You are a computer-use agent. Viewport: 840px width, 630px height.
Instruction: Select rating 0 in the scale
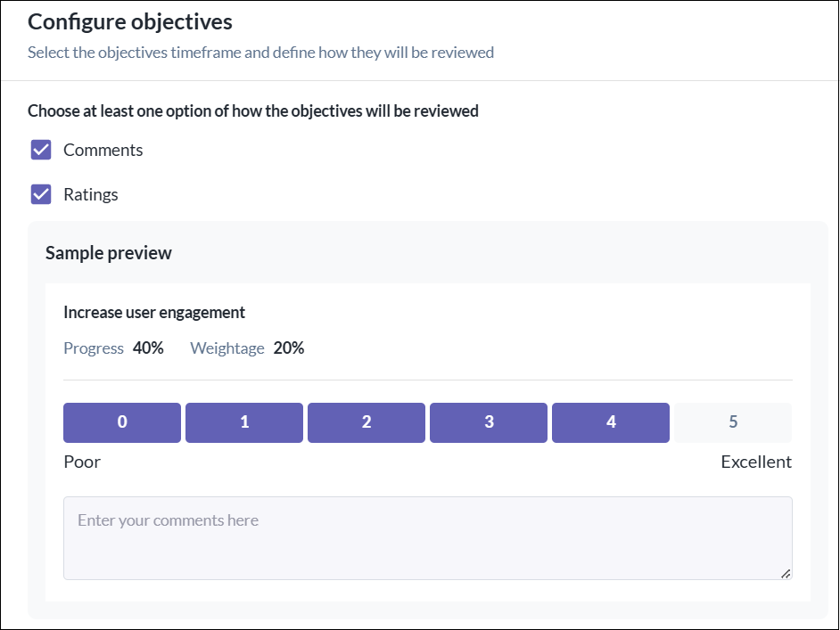122,422
